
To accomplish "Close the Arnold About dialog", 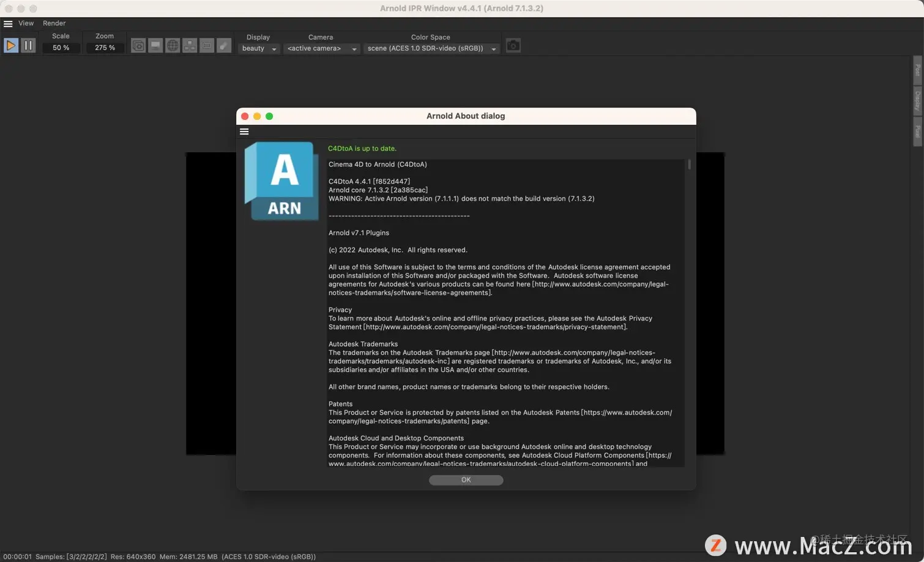I will (x=245, y=116).
